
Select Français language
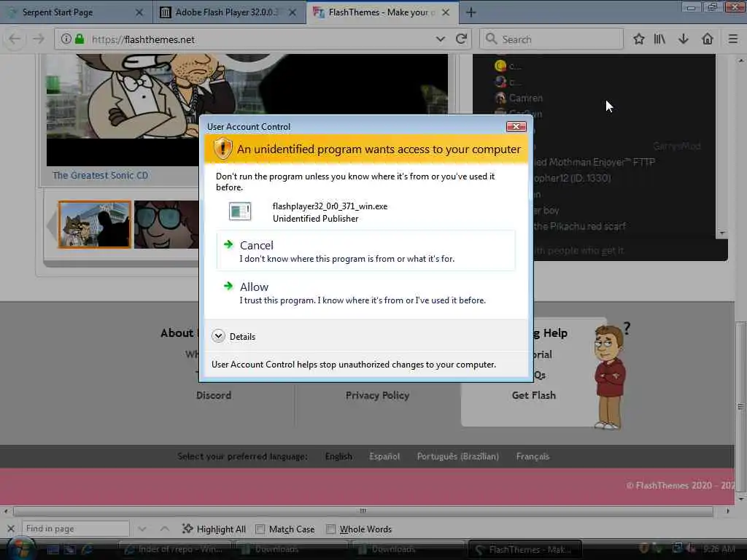point(533,456)
